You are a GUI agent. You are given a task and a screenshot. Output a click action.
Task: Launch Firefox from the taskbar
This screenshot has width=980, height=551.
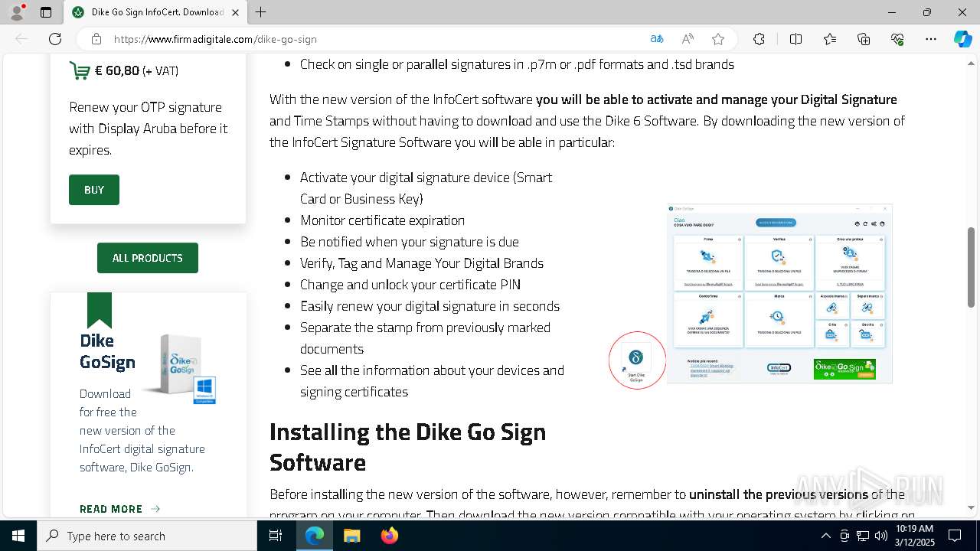point(389,536)
